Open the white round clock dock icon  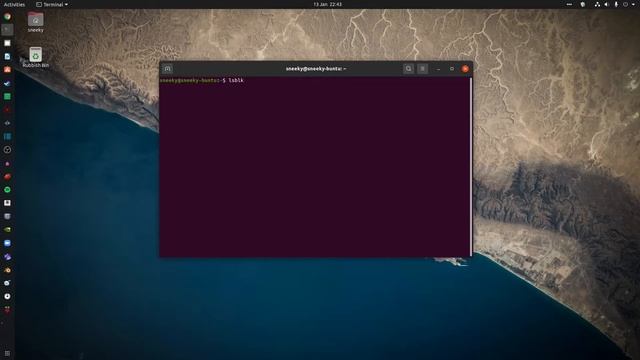(x=7, y=296)
